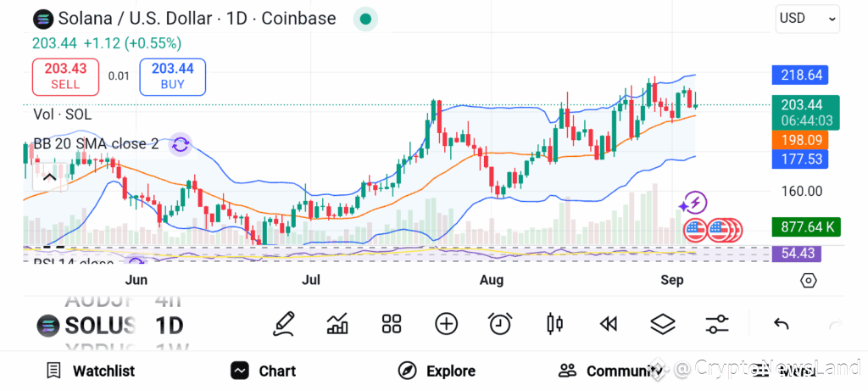Change candlestick chart type
Image resolution: width=868 pixels, height=391 pixels.
[x=554, y=324]
